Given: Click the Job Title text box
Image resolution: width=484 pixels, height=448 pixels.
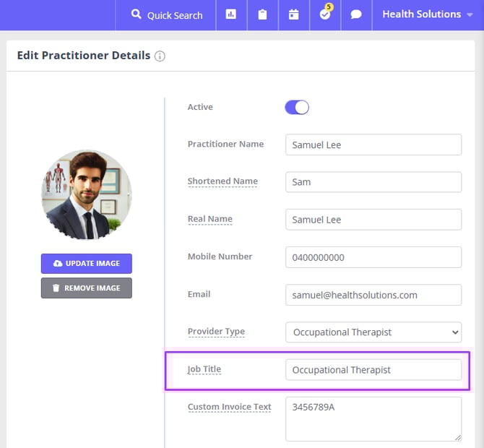Looking at the screenshot, I should point(373,370).
